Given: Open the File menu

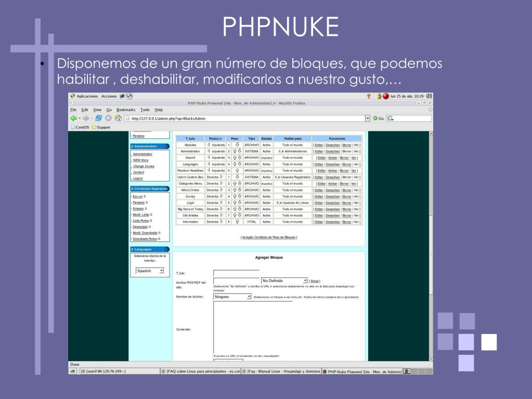Looking at the screenshot, I should click(73, 110).
